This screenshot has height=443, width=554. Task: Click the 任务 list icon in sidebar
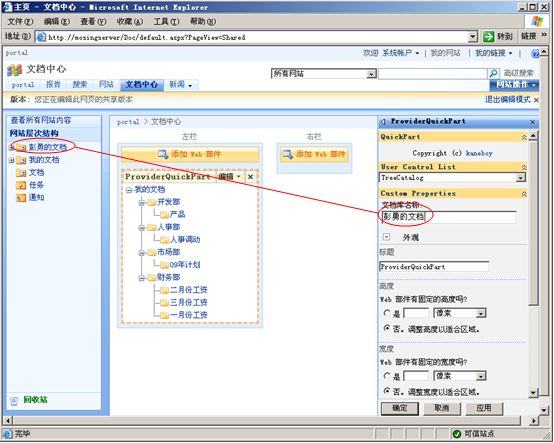coord(21,185)
